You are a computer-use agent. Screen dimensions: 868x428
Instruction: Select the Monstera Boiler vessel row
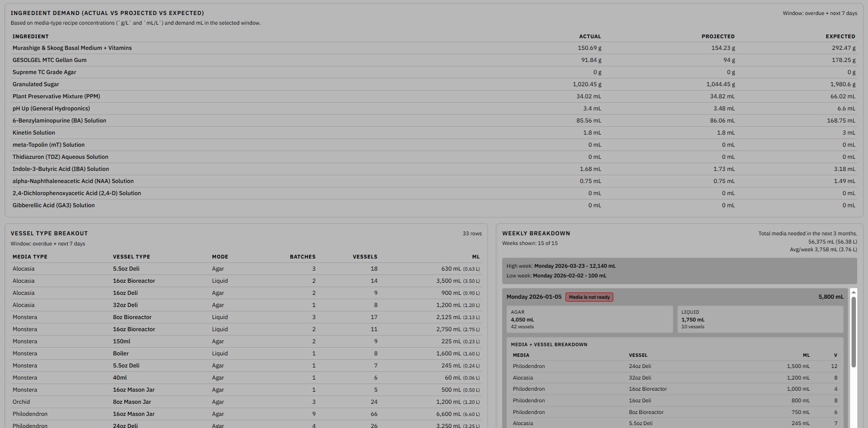(x=246, y=353)
